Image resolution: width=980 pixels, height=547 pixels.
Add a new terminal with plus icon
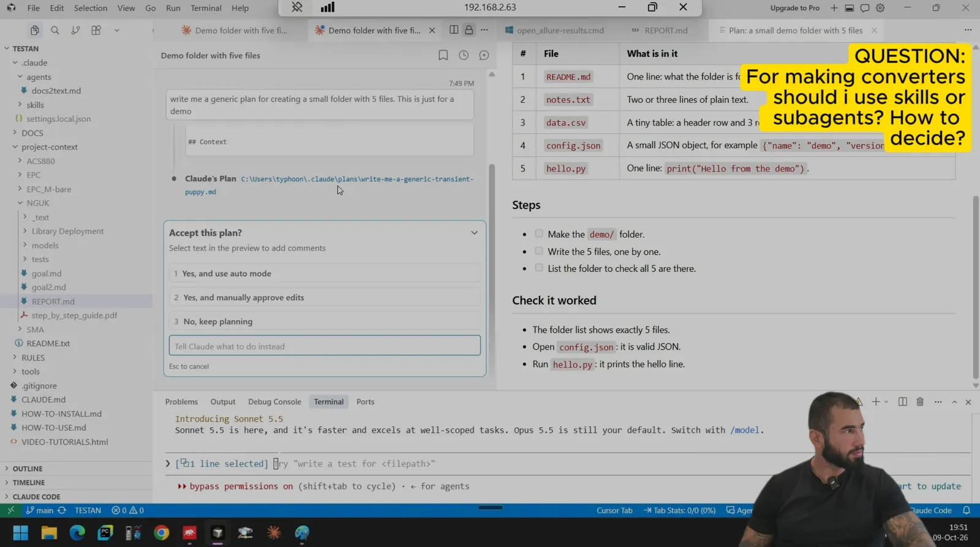pyautogui.click(x=876, y=402)
